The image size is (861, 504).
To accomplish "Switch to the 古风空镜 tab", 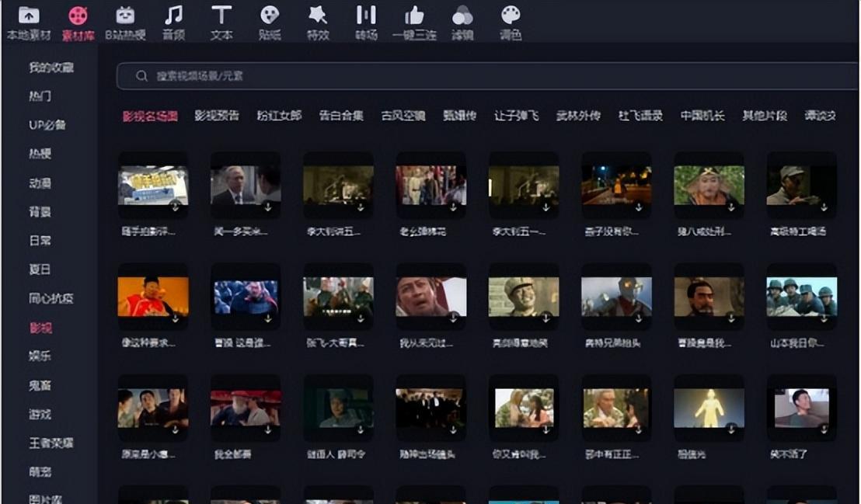I will [403, 116].
